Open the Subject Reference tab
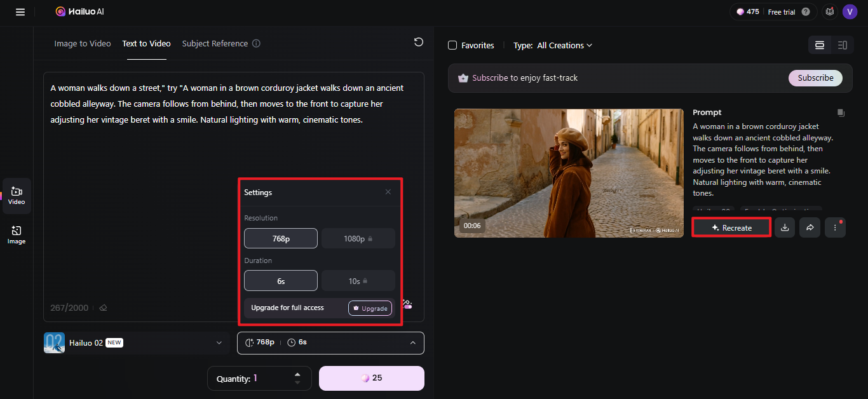The height and width of the screenshot is (399, 868). [215, 44]
